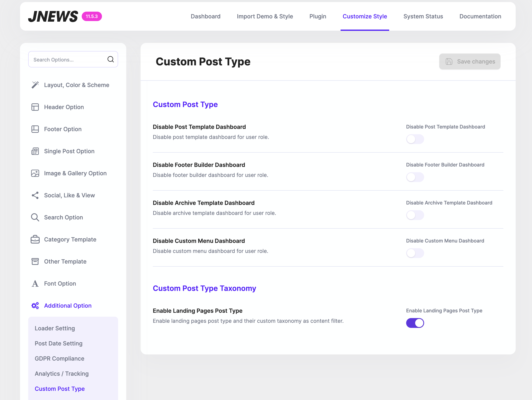Click the Social, Like & View share icon
The width and height of the screenshot is (532, 400).
coord(35,195)
